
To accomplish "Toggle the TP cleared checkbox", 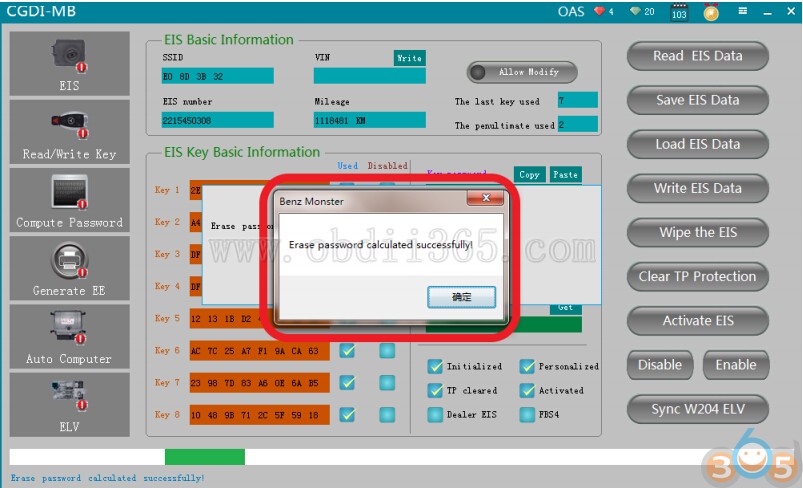I will point(435,390).
